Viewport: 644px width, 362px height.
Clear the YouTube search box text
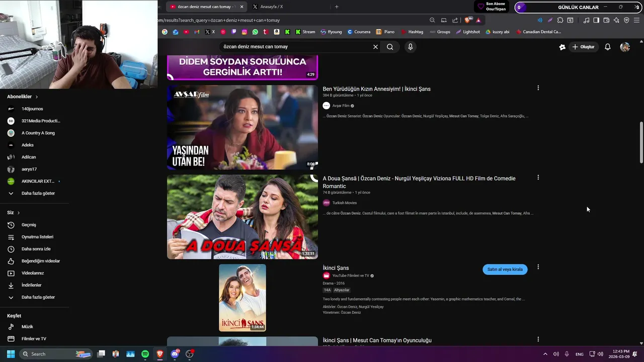[x=375, y=47]
